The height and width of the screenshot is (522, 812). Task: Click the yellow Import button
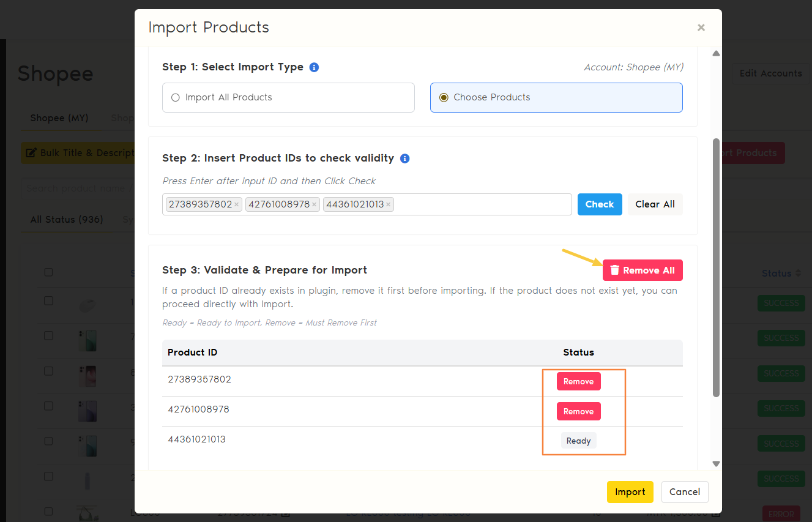[x=630, y=492]
